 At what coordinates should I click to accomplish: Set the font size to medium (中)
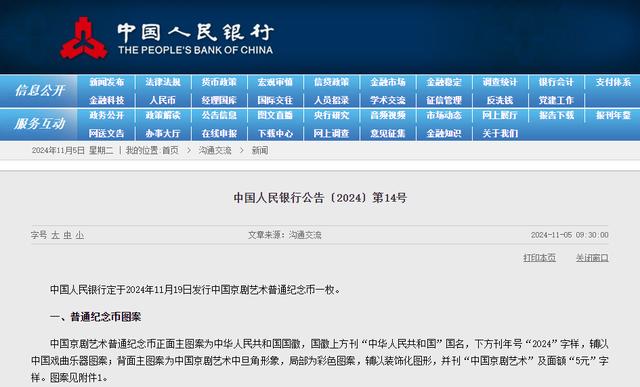pyautogui.click(x=68, y=235)
